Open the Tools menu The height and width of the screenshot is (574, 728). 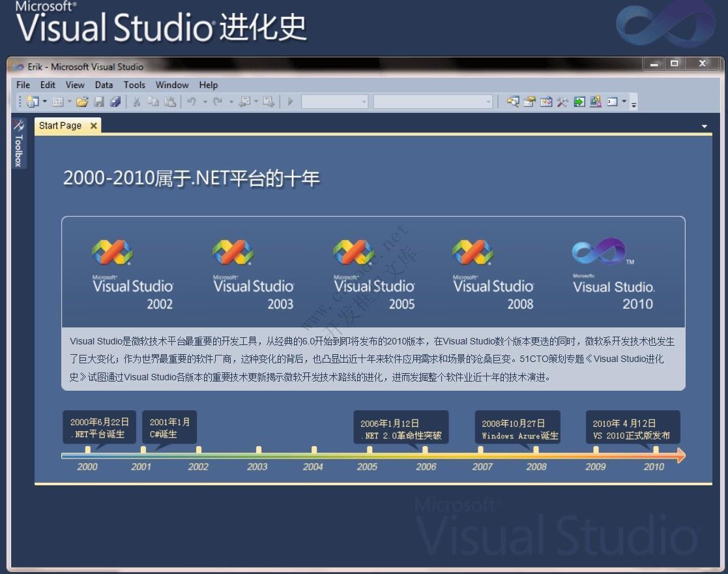tap(134, 85)
